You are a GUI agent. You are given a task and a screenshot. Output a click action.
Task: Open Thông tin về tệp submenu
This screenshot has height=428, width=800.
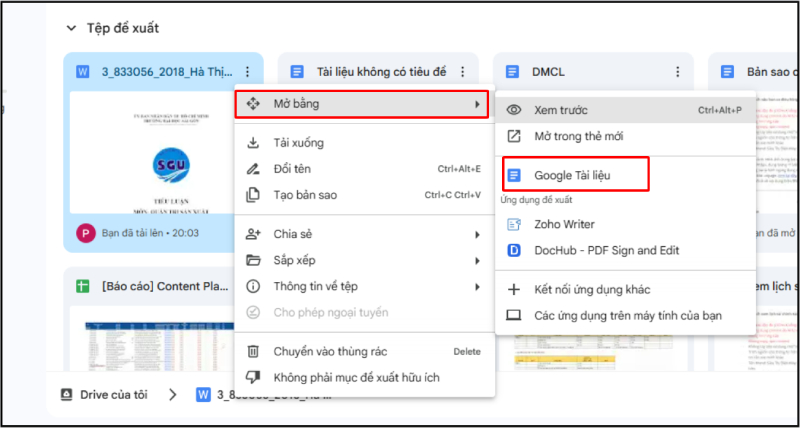click(x=364, y=287)
